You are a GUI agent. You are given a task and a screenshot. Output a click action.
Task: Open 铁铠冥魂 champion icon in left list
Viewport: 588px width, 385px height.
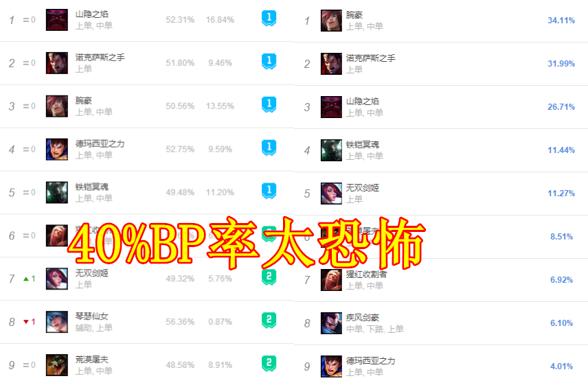coord(57,192)
